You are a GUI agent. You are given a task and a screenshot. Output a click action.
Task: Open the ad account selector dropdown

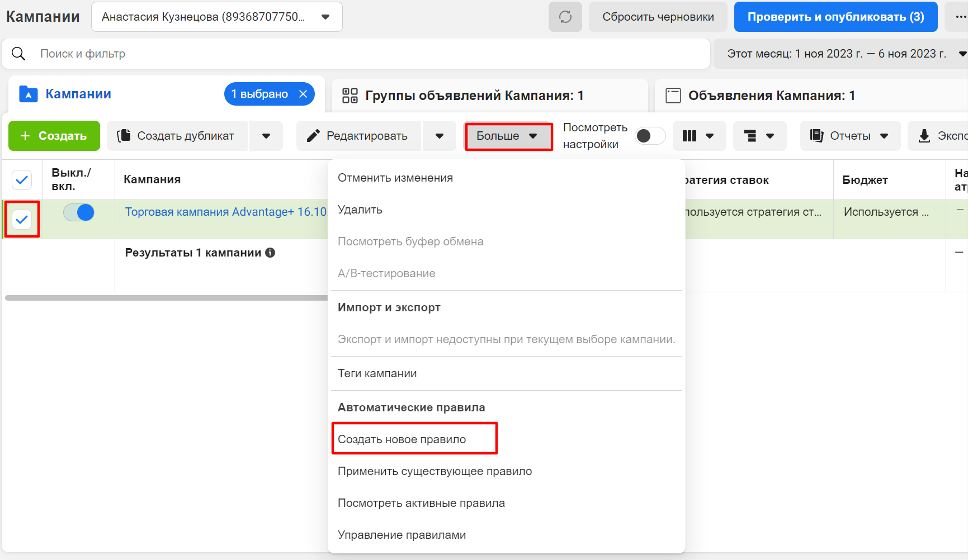[x=216, y=17]
